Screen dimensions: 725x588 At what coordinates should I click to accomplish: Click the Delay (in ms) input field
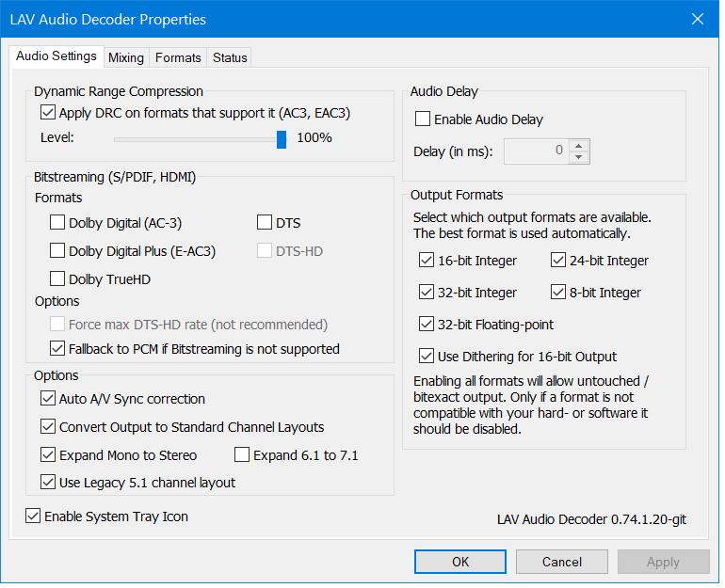click(x=537, y=151)
